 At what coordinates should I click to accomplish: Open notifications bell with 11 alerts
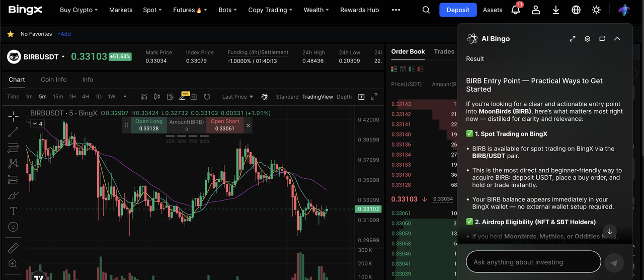(x=515, y=10)
